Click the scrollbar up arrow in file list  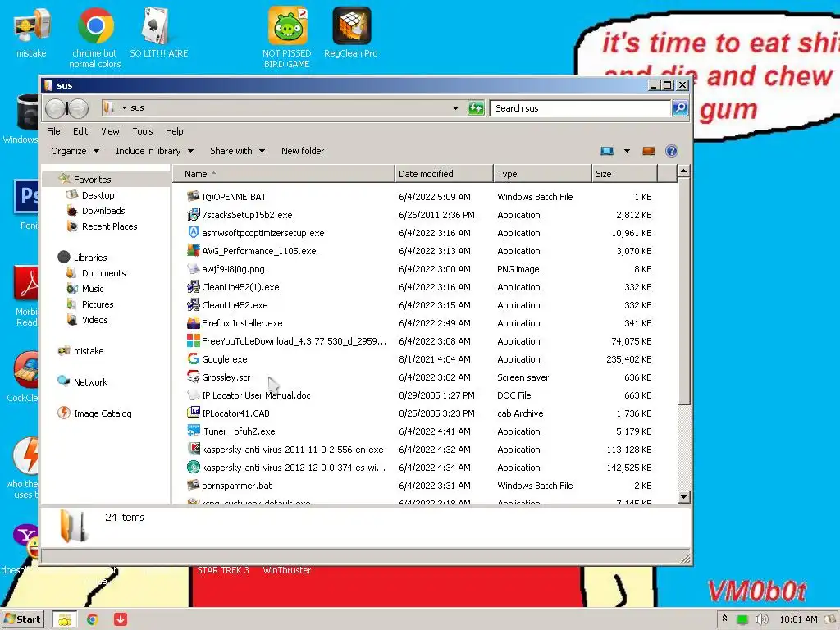pos(683,171)
